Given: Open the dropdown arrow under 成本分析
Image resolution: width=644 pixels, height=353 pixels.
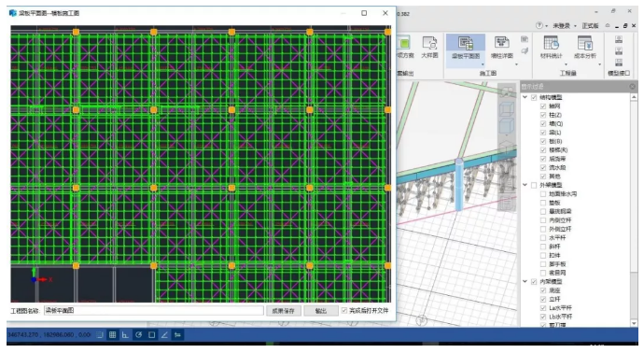Looking at the screenshot, I should tap(599, 64).
